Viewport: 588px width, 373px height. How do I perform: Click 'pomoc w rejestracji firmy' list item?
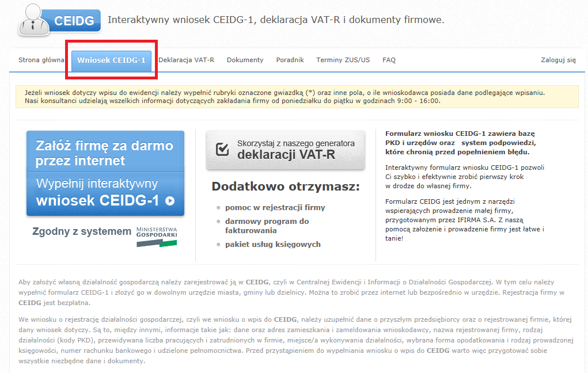275,208
